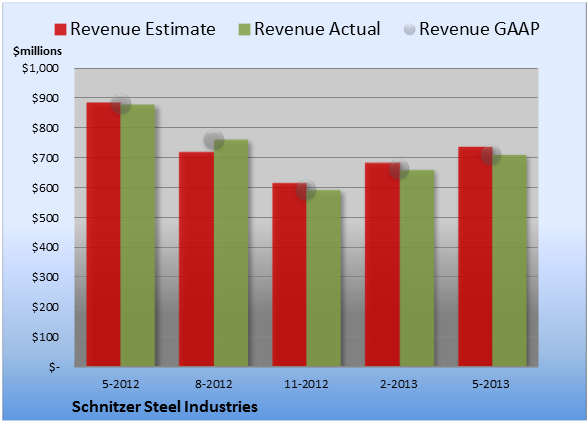Click the '2-2013' x-axis label

click(399, 384)
